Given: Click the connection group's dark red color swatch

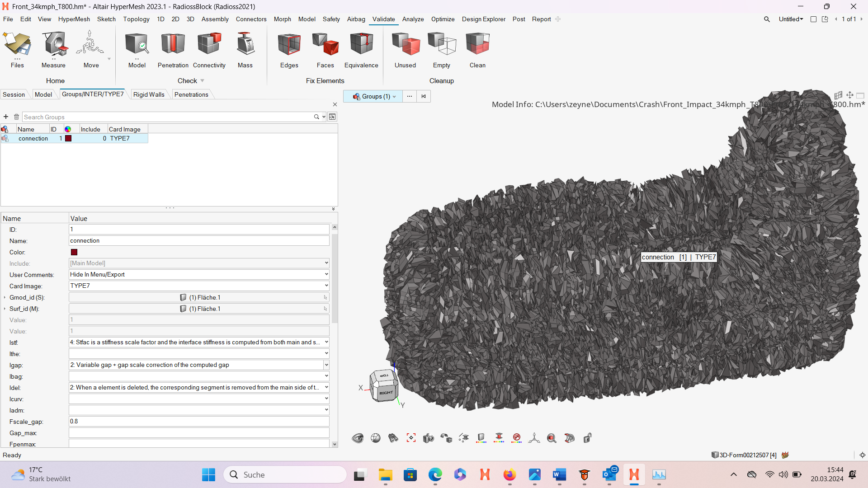Looking at the screenshot, I should 68,138.
